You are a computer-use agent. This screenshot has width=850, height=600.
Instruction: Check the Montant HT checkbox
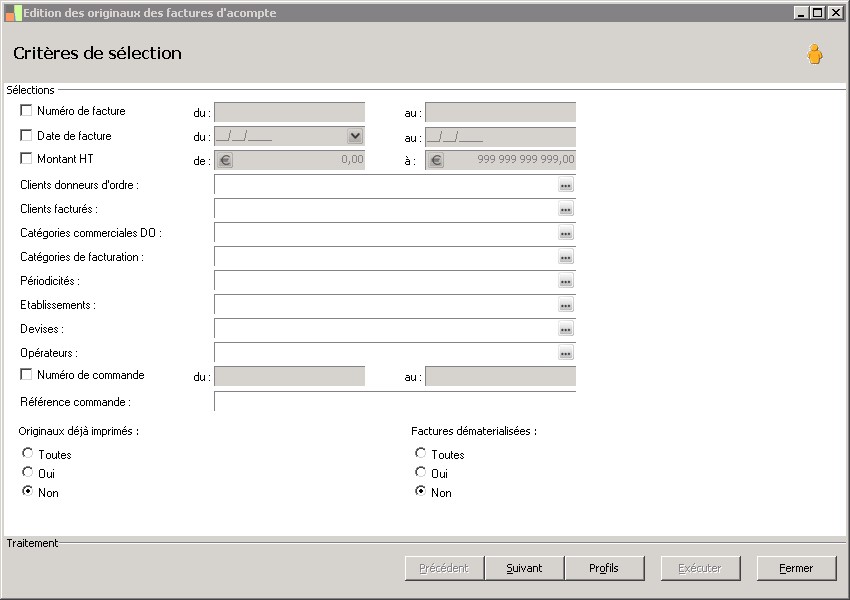point(27,158)
